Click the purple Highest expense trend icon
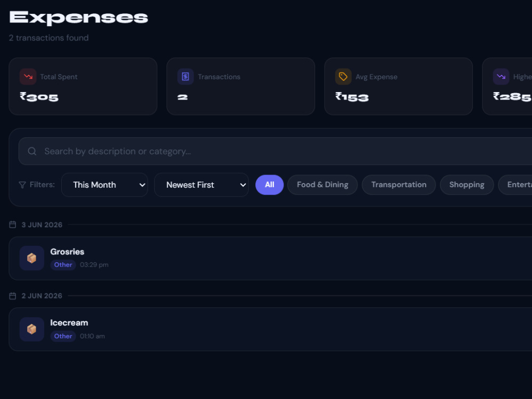 pos(501,77)
